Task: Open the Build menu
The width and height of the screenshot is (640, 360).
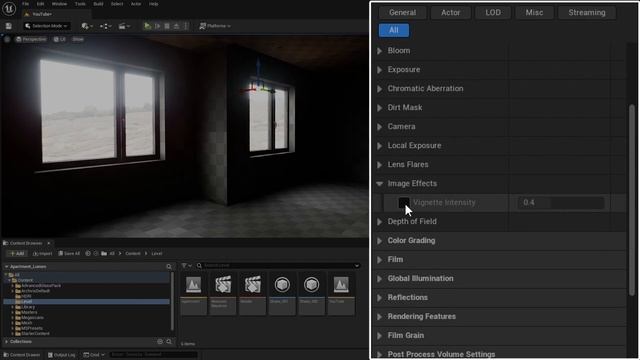Action: tap(98, 4)
